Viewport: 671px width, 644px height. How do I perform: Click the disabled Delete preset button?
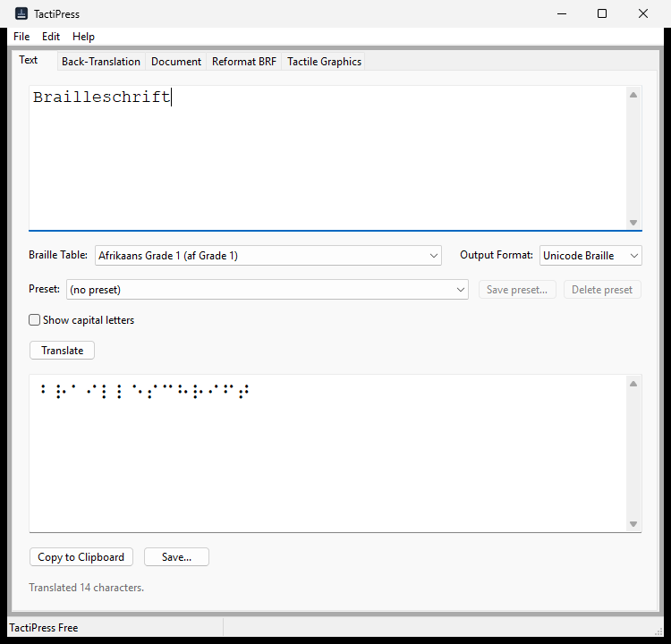pos(602,290)
